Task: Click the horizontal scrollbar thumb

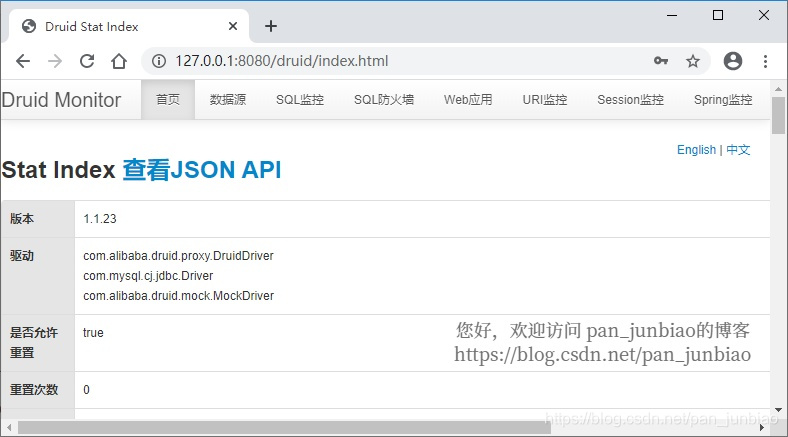Action: click(x=284, y=428)
